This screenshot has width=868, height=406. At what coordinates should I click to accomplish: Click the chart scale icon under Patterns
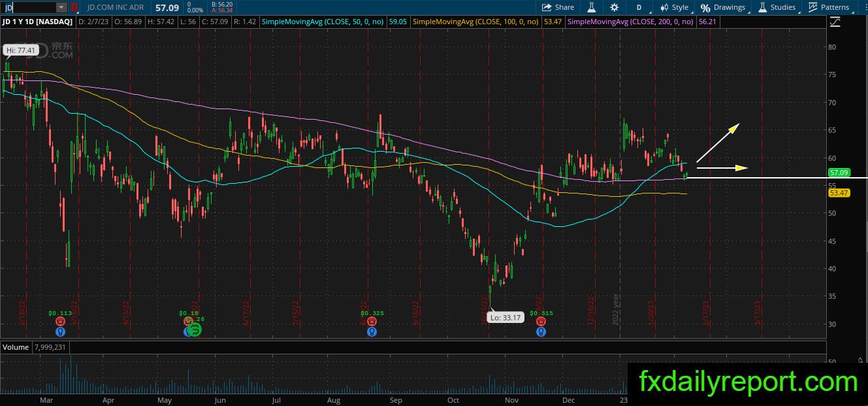click(835, 22)
